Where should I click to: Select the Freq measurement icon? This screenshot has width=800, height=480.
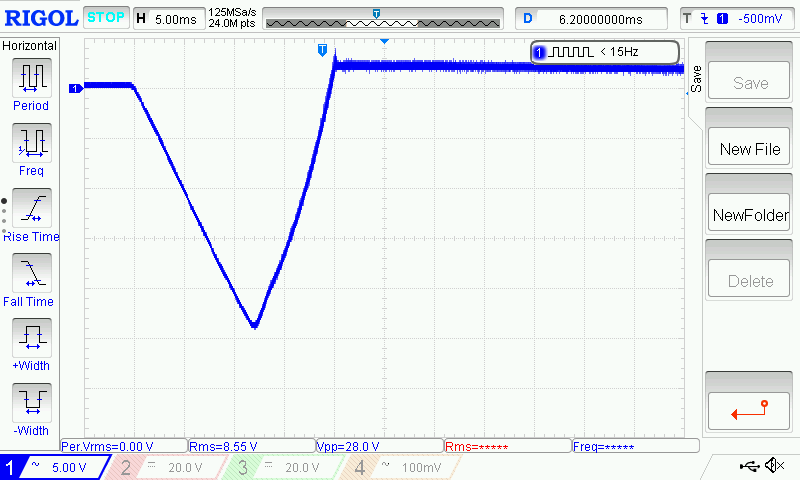pyautogui.click(x=31, y=143)
